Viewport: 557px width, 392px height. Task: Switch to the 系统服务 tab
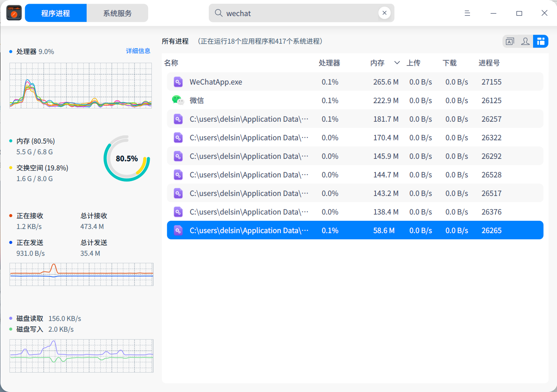click(x=117, y=13)
